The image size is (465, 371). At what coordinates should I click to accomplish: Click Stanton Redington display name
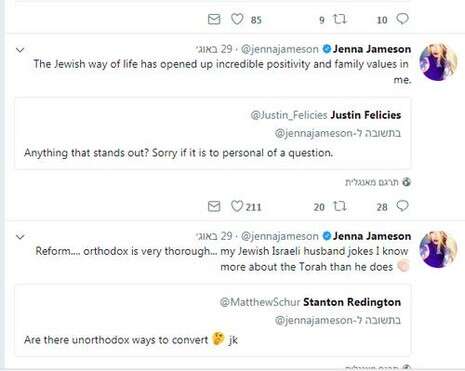(352, 302)
